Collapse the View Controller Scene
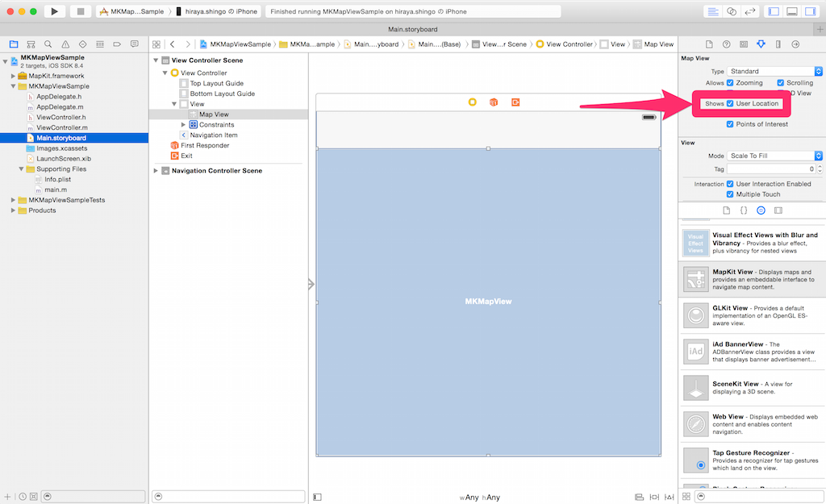Screen dimensions: 826x504 156,60
